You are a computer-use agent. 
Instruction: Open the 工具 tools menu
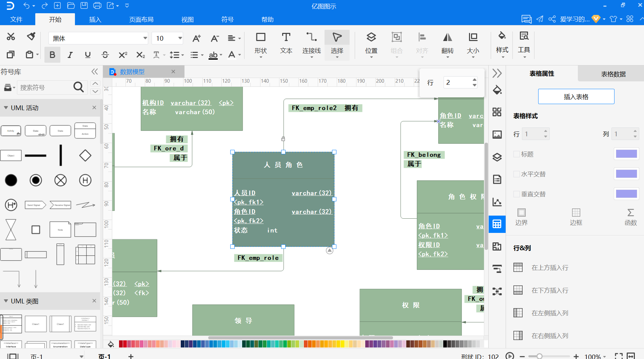coord(524,44)
